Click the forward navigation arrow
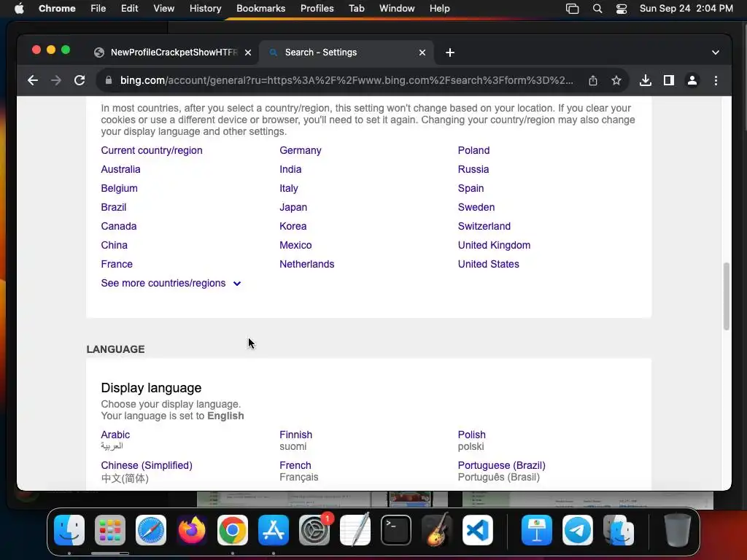The image size is (747, 560). point(55,80)
